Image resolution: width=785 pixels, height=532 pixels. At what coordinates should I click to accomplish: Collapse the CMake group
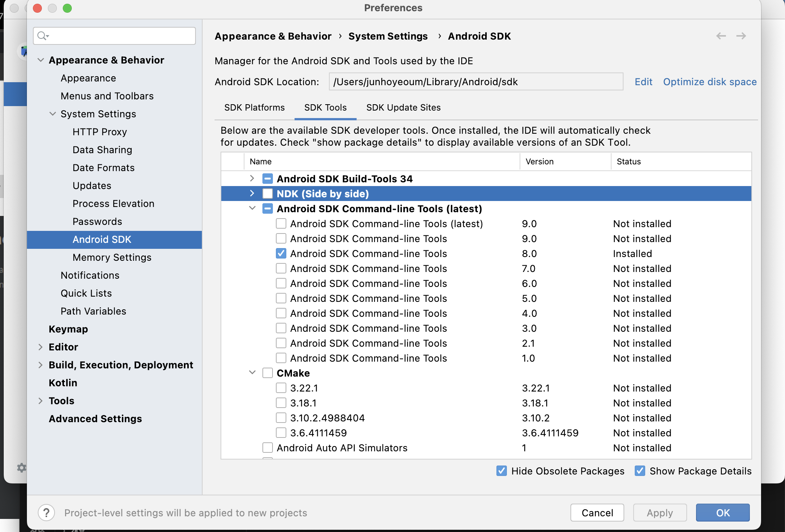252,372
